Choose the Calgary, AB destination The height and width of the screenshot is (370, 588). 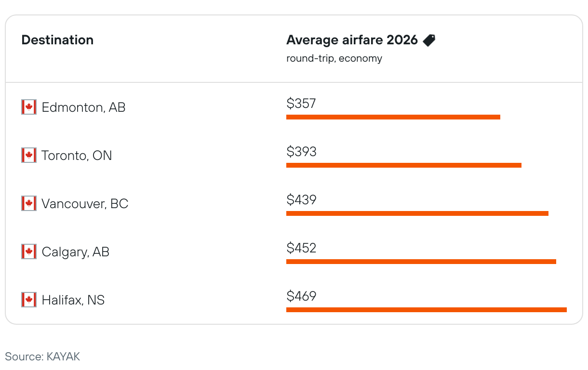click(75, 251)
